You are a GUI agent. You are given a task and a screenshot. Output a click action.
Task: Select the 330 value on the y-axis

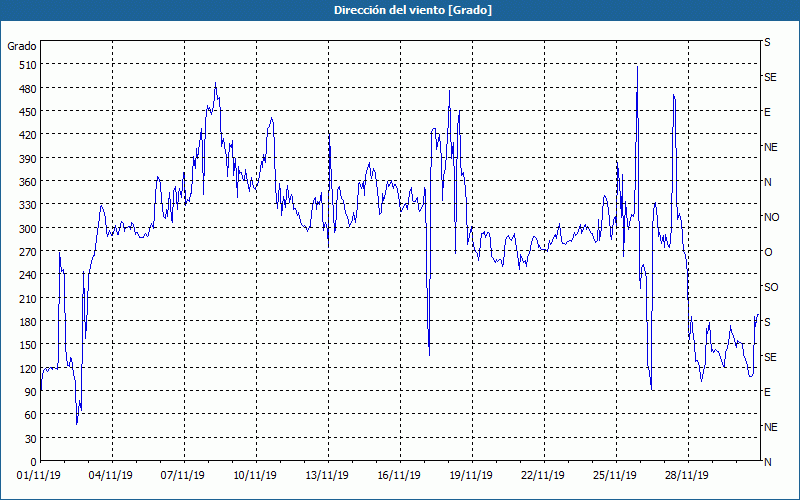click(x=28, y=205)
